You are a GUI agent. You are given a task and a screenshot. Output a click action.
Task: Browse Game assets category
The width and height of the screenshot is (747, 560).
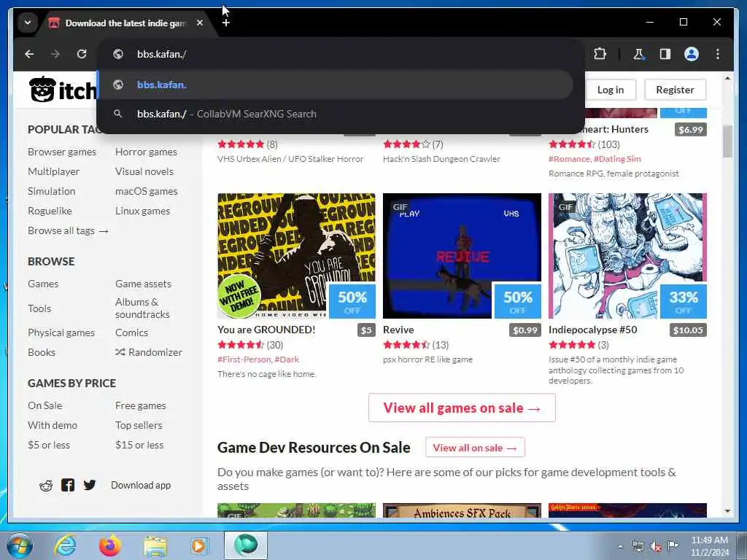(143, 284)
